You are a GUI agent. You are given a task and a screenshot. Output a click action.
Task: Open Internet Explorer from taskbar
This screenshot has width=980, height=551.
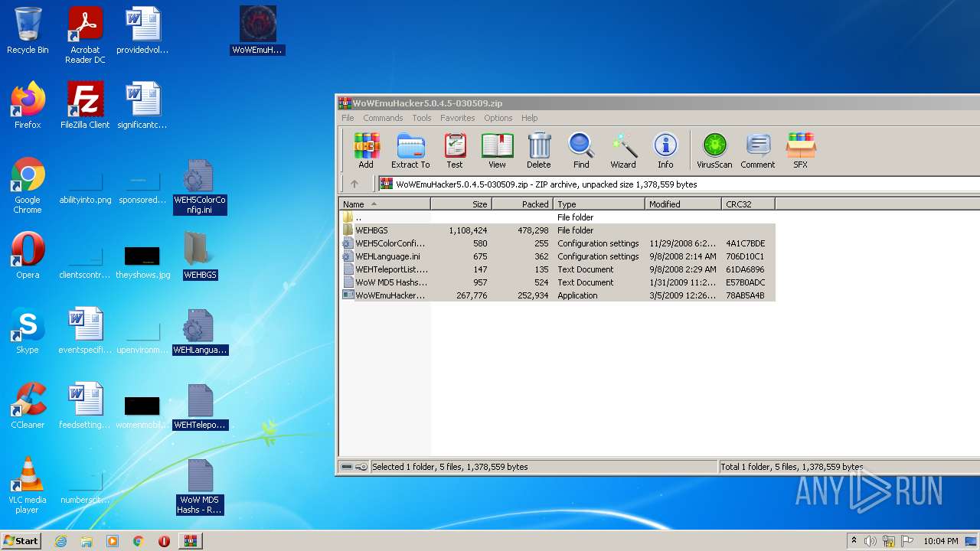[60, 541]
